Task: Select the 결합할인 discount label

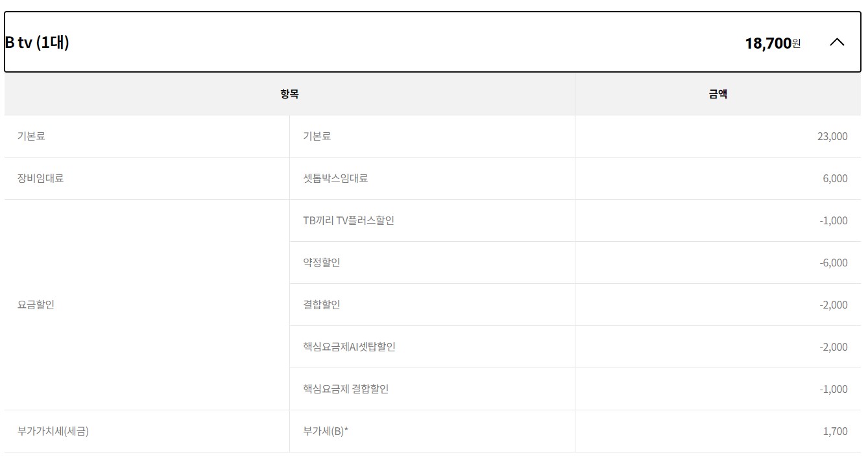Action: [x=322, y=305]
